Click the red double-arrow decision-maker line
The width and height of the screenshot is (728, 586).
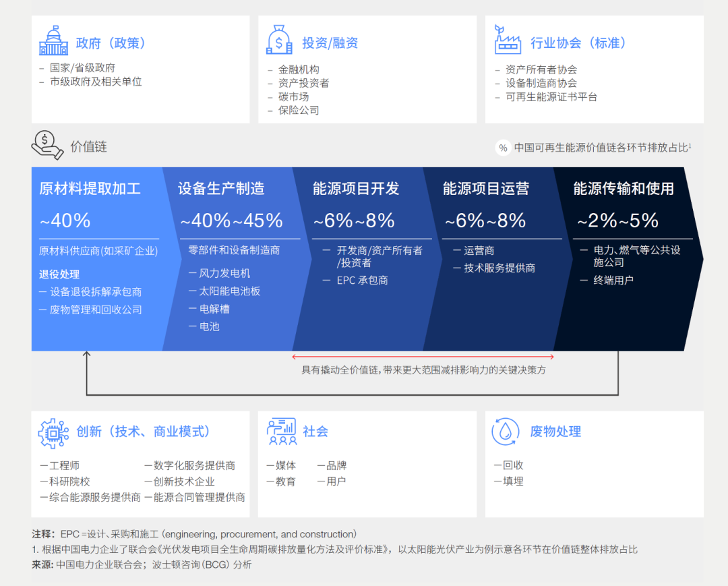(x=423, y=357)
